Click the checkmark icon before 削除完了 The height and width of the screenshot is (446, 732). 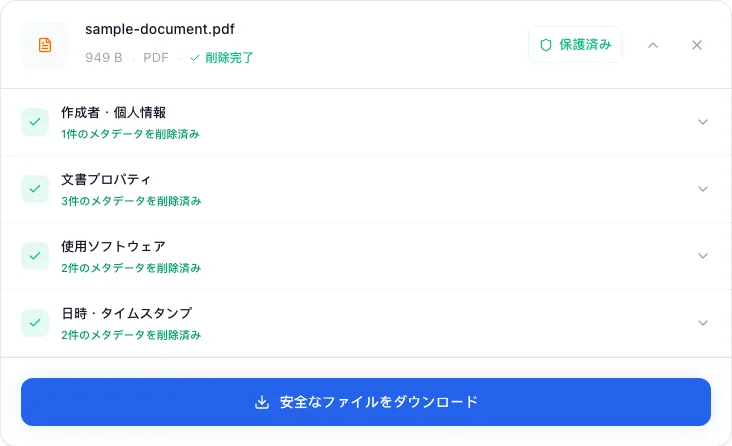[195, 58]
